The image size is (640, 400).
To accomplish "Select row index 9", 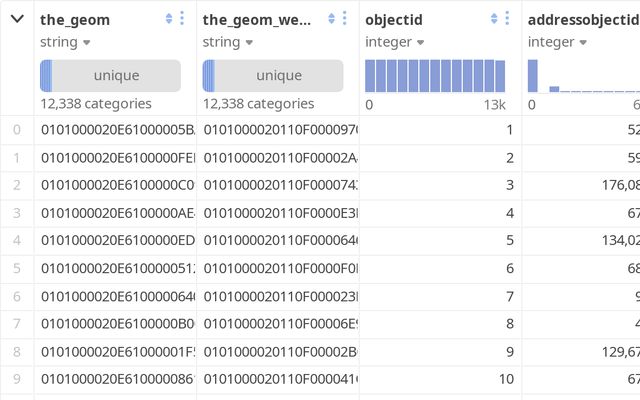I will (16, 380).
